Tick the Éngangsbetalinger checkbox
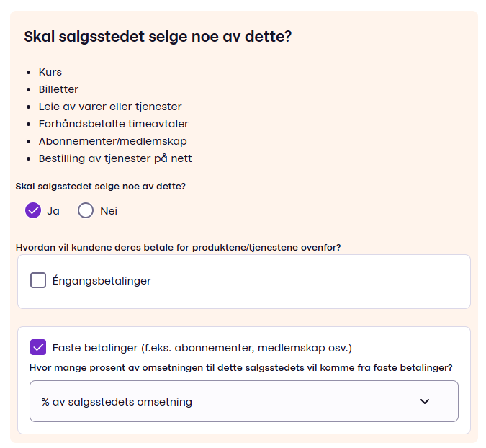 [38, 280]
